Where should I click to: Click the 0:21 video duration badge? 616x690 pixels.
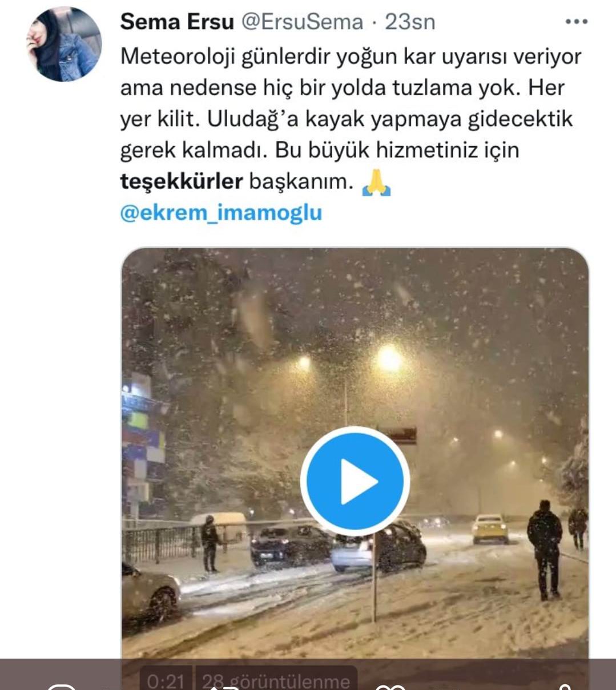click(166, 680)
